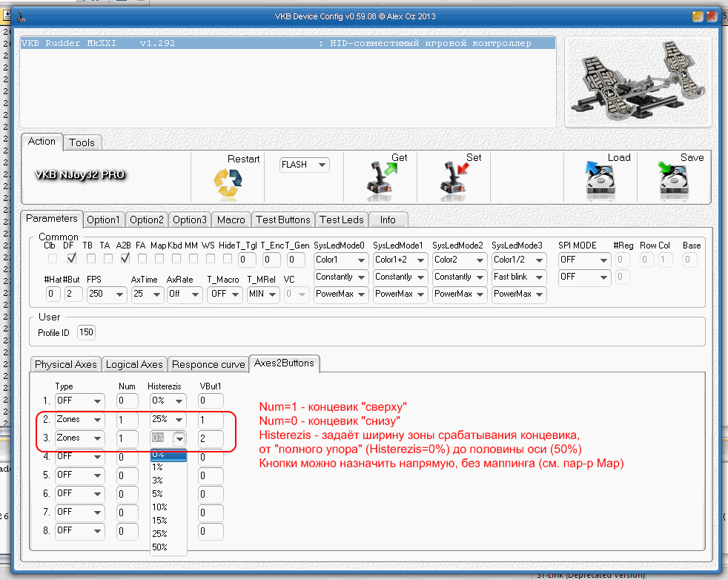This screenshot has width=728, height=580.
Task: Select 15% in Histerezis list
Action: (168, 521)
